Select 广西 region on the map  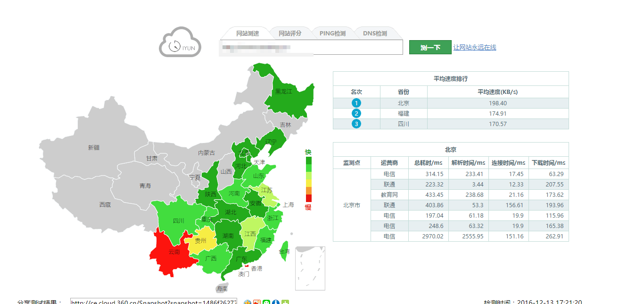pos(210,258)
